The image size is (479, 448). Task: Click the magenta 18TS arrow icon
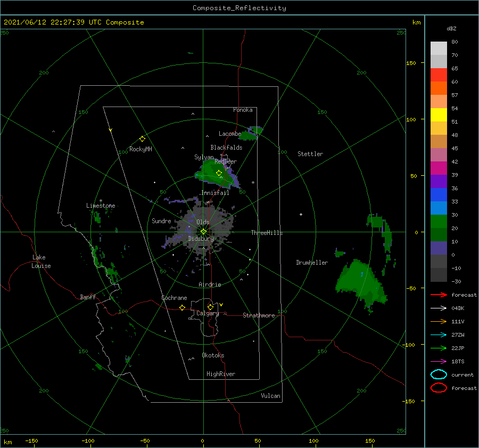[x=439, y=362]
